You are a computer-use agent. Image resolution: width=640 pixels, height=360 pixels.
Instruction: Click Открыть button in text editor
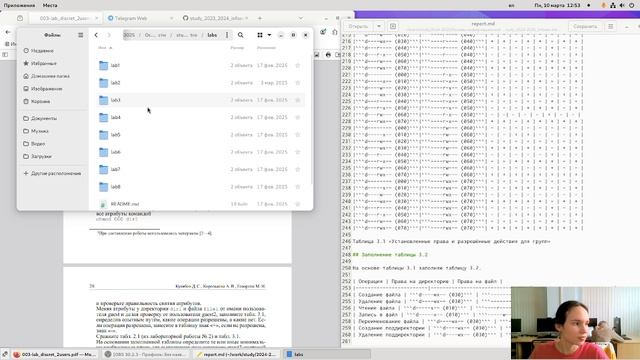tap(358, 26)
